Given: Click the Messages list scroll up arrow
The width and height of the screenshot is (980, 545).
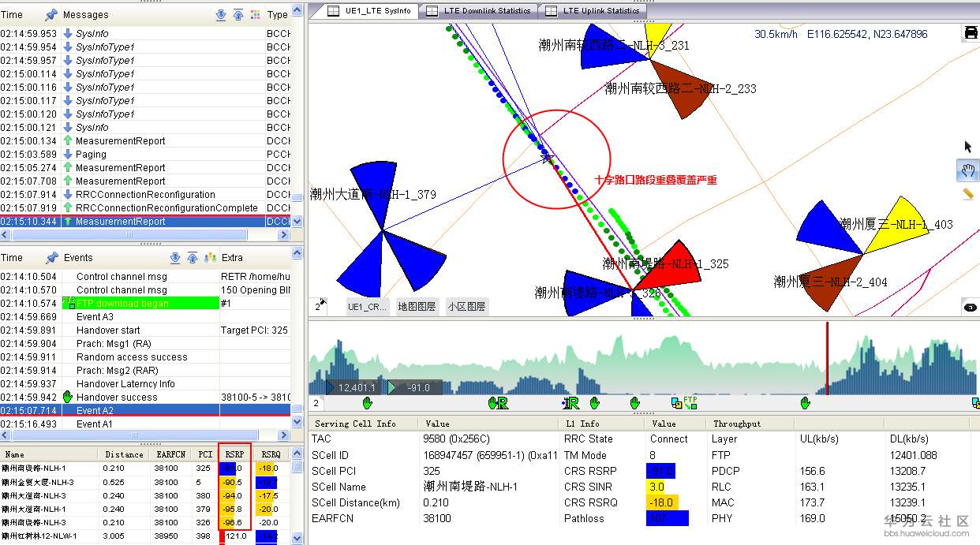Looking at the screenshot, I should [297, 9].
